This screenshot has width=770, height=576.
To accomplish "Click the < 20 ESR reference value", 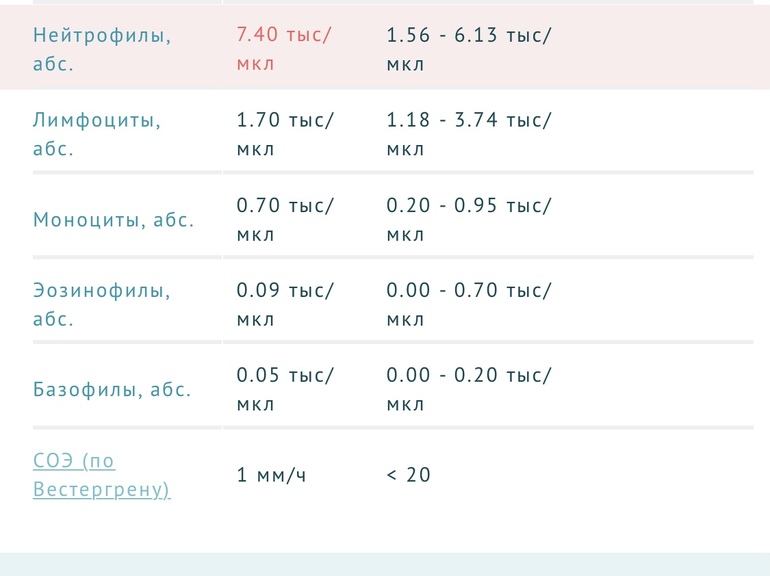I will click(408, 475).
